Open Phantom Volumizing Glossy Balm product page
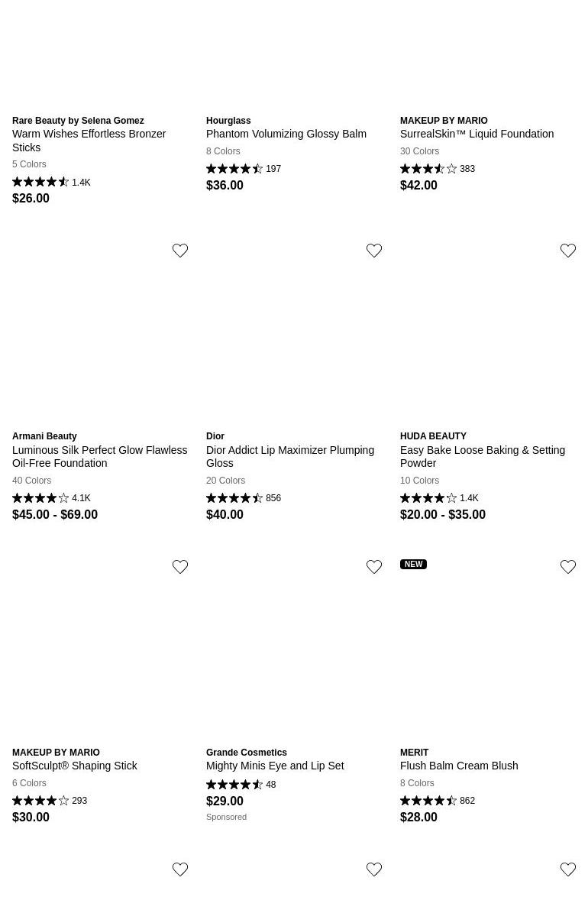Viewport: 588px width, 897px height. coord(286,134)
